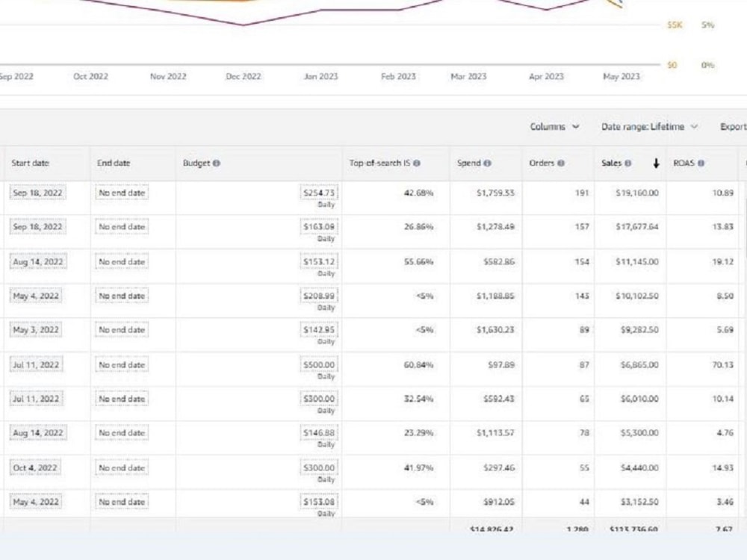
Task: Click the $11,145.00 sales value
Action: (637, 262)
